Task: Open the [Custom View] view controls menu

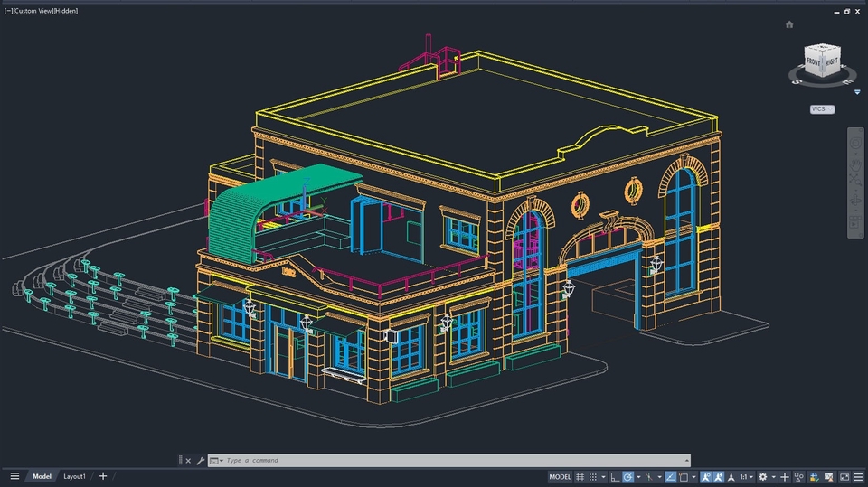Action: (33, 11)
